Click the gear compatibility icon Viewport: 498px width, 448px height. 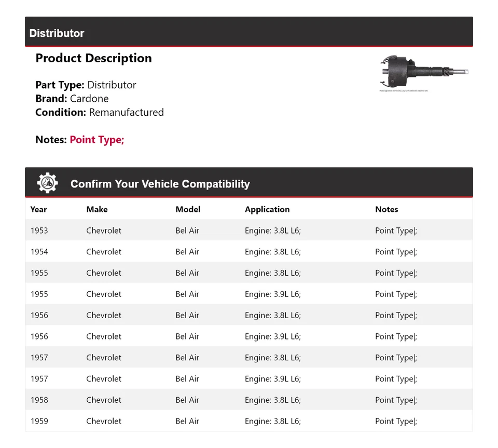point(47,183)
